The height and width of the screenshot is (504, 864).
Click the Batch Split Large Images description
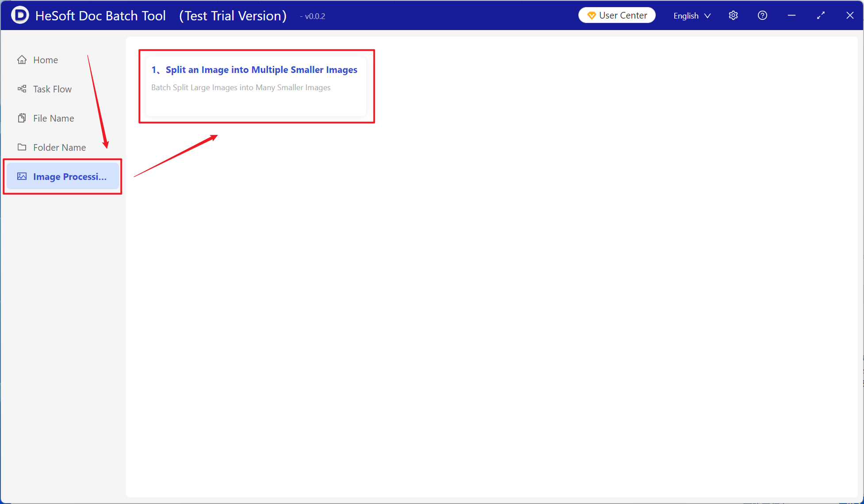[x=241, y=88]
